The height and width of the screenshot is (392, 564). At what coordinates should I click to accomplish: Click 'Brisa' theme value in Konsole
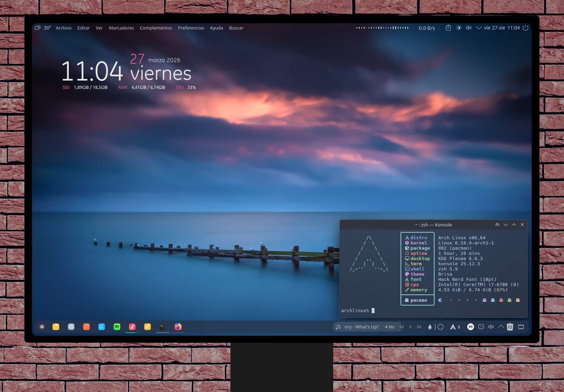pyautogui.click(x=445, y=274)
